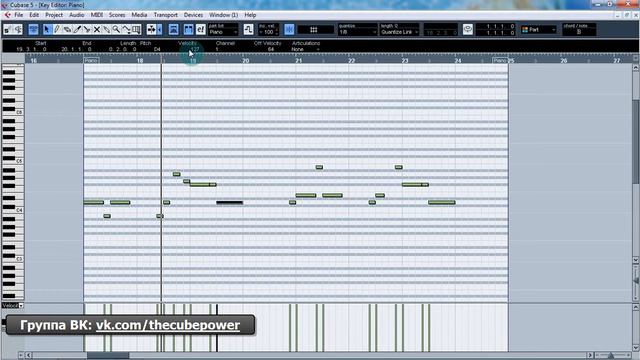
Task: Click the horizontal scrollbar left arrow
Action: point(29,356)
